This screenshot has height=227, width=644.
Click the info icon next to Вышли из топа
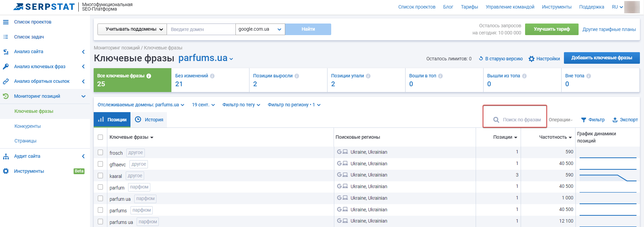(x=524, y=76)
